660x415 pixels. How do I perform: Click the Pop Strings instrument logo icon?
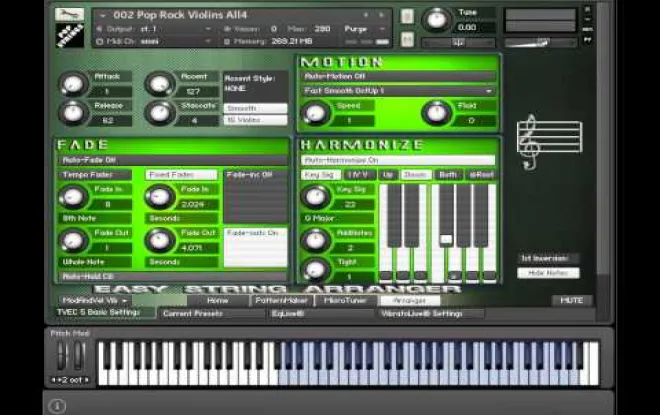[x=70, y=36]
